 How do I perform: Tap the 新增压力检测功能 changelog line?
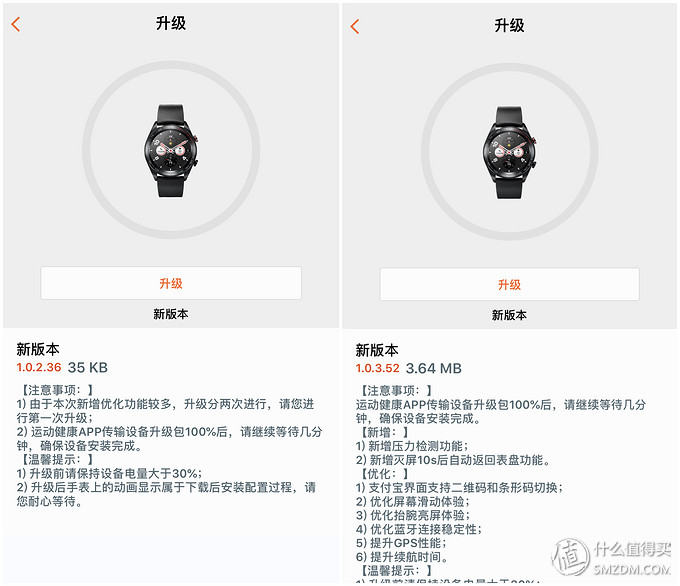[412, 446]
